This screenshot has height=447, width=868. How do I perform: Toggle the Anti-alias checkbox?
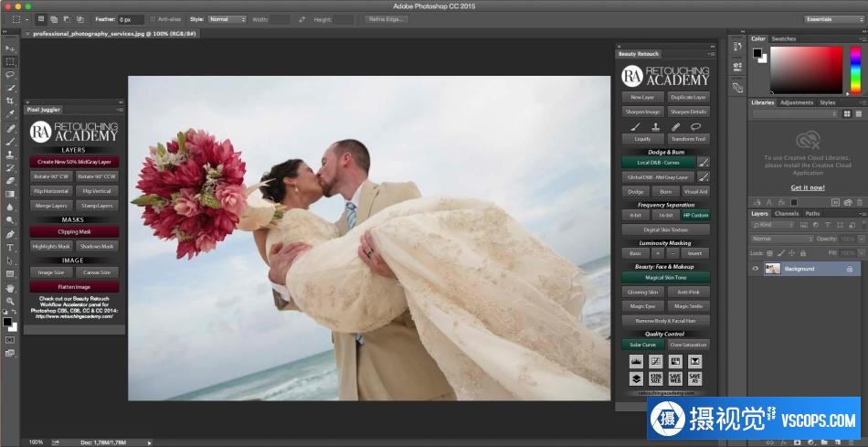(x=153, y=19)
